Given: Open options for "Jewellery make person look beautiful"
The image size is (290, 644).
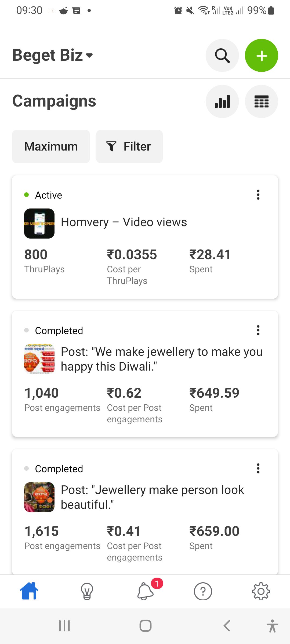Looking at the screenshot, I should tap(258, 469).
